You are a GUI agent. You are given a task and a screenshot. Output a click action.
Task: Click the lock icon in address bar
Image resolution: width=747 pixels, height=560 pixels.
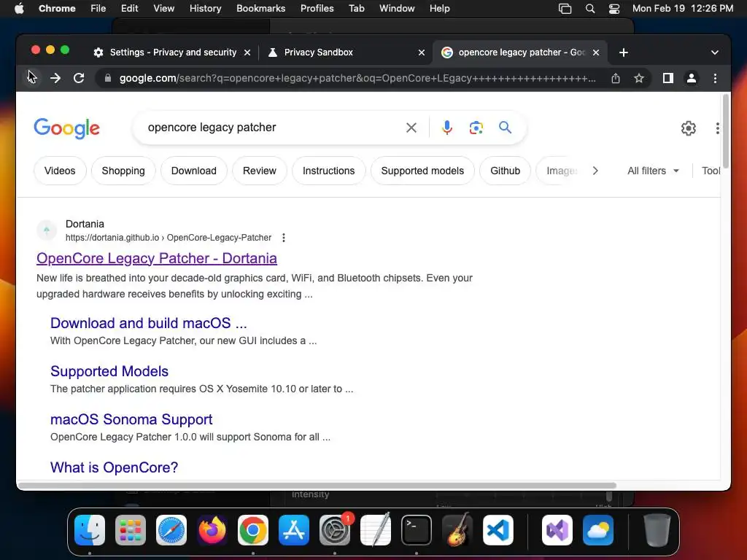click(108, 78)
